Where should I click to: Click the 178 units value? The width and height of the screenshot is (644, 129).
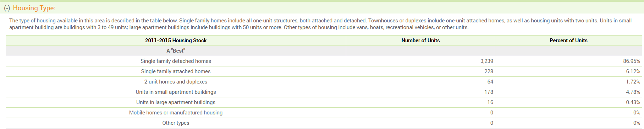click(489, 92)
